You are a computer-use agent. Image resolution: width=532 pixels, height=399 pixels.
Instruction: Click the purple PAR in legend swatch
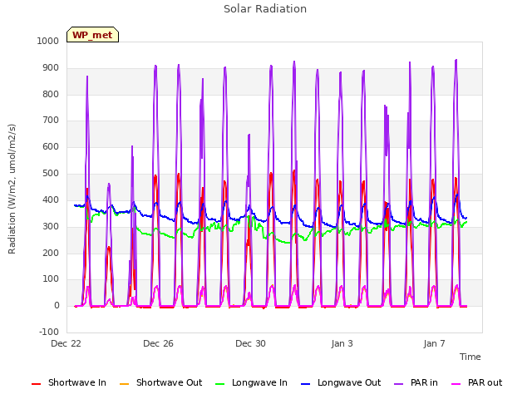[399, 384]
